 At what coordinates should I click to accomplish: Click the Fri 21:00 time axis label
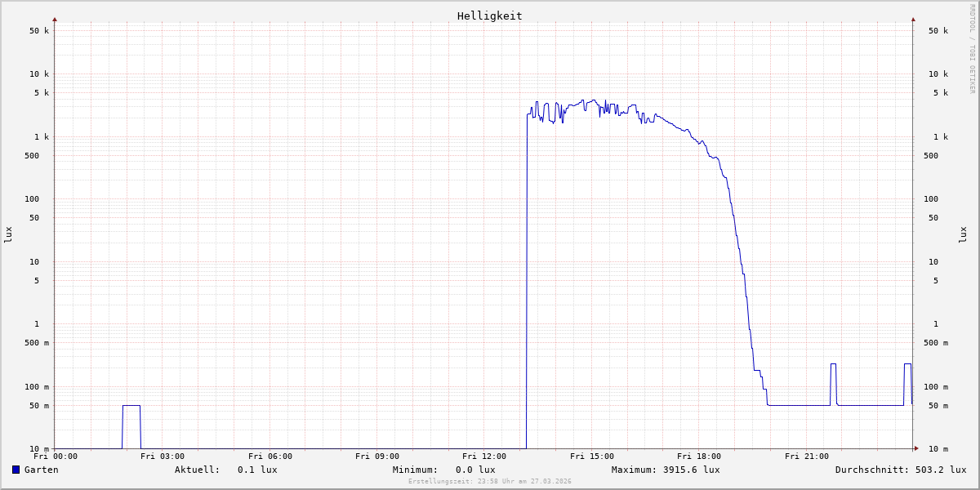[x=807, y=457]
